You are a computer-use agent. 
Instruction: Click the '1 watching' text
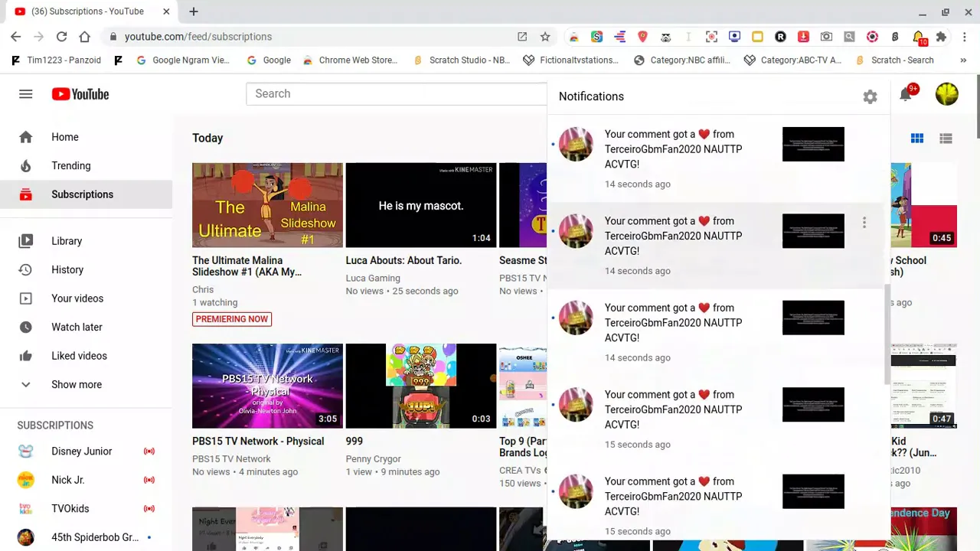215,302
